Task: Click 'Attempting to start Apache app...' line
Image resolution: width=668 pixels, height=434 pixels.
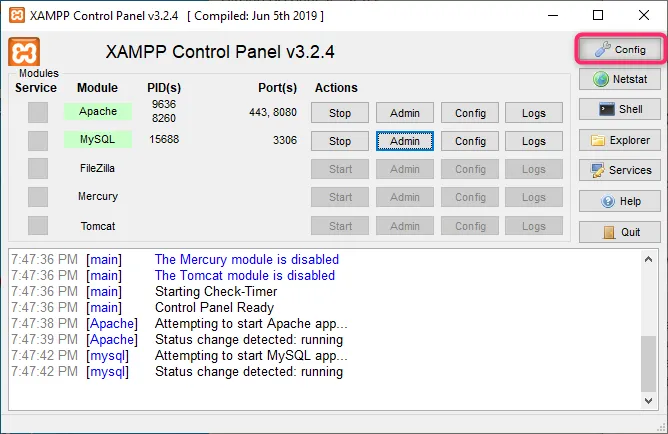Action: click(251, 324)
